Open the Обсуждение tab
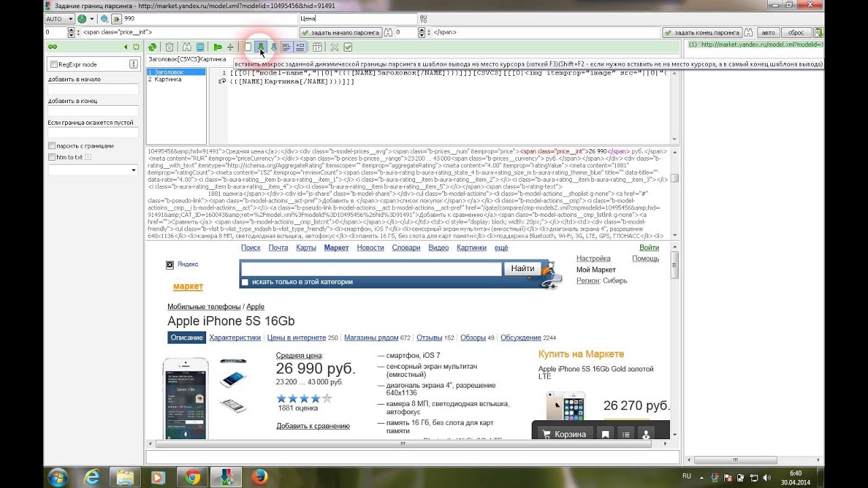The image size is (868, 488). (521, 338)
